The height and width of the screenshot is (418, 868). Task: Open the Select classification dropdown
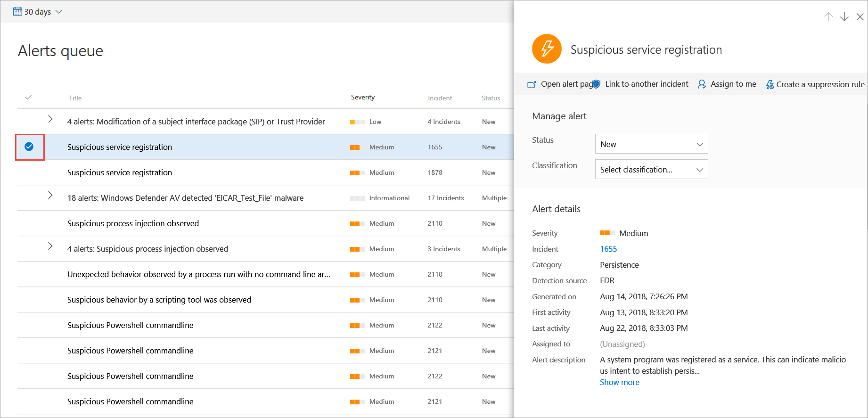(x=651, y=170)
